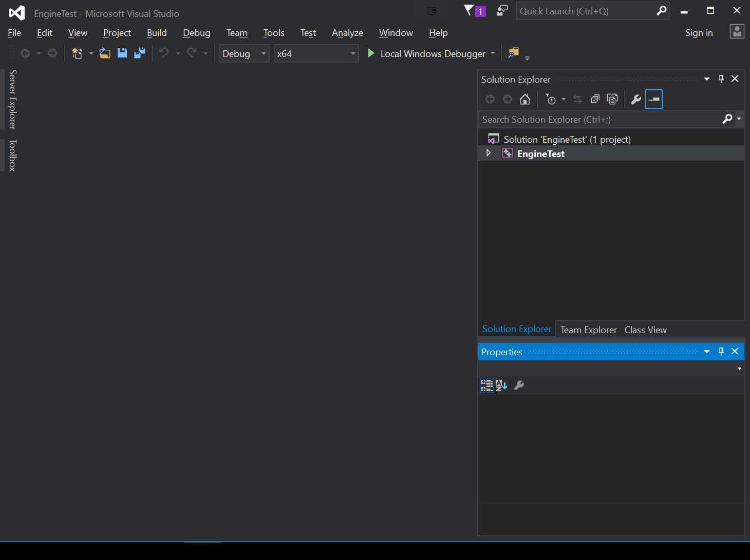Open New Project dropdown arrow
This screenshot has height=560, width=750.
(x=91, y=53)
